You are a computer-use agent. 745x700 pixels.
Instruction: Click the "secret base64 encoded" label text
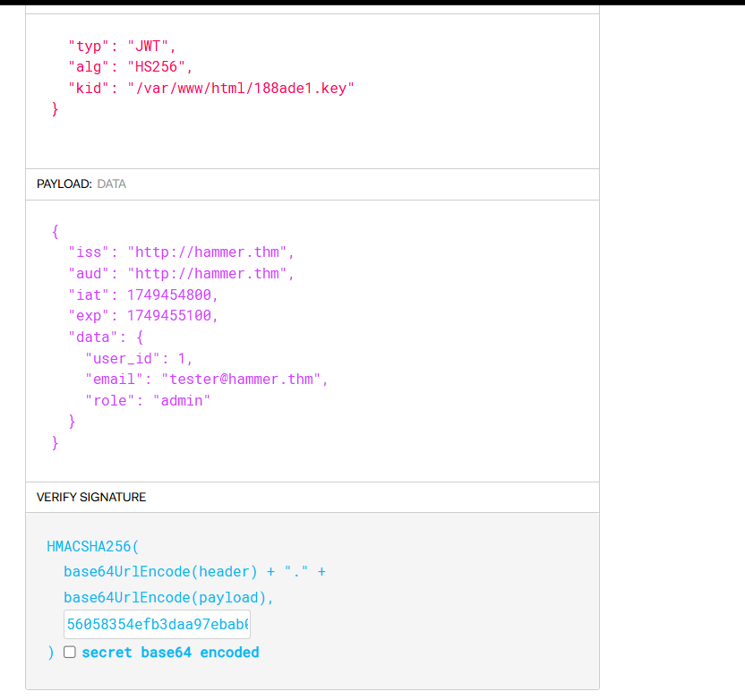point(170,653)
